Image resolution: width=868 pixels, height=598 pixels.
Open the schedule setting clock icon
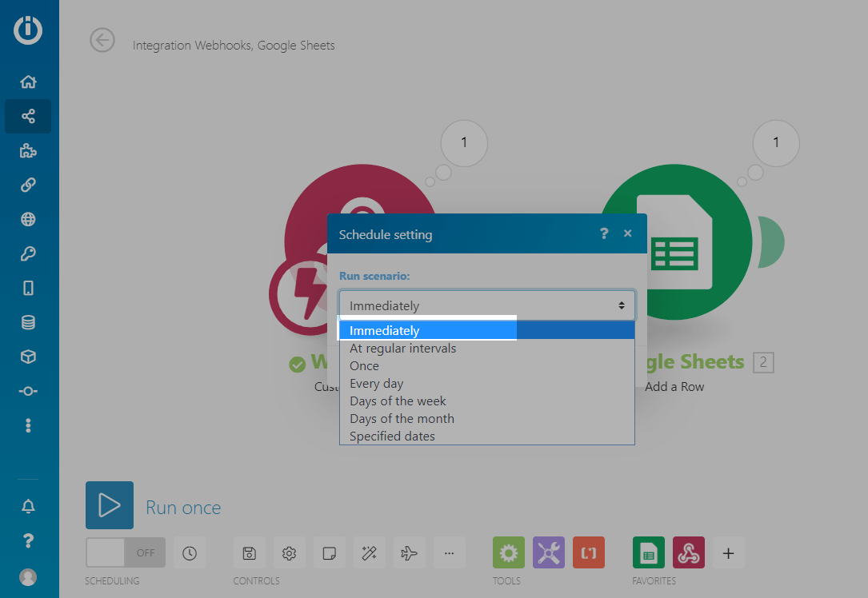pyautogui.click(x=190, y=552)
